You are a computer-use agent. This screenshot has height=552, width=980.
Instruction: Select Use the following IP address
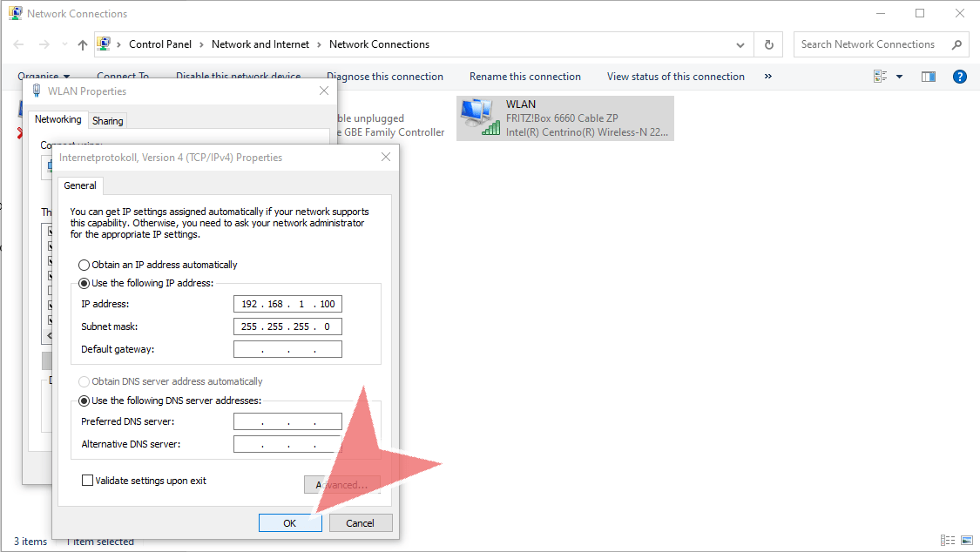click(84, 283)
